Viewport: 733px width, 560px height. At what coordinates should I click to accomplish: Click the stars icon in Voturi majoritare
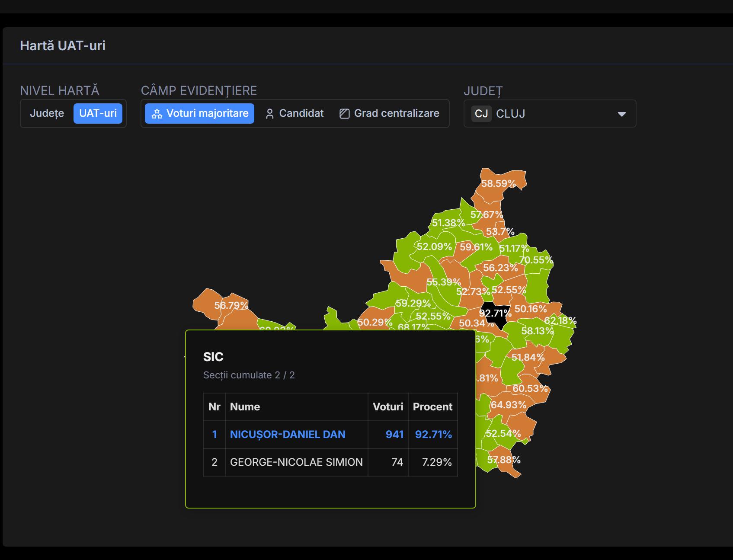click(x=157, y=114)
